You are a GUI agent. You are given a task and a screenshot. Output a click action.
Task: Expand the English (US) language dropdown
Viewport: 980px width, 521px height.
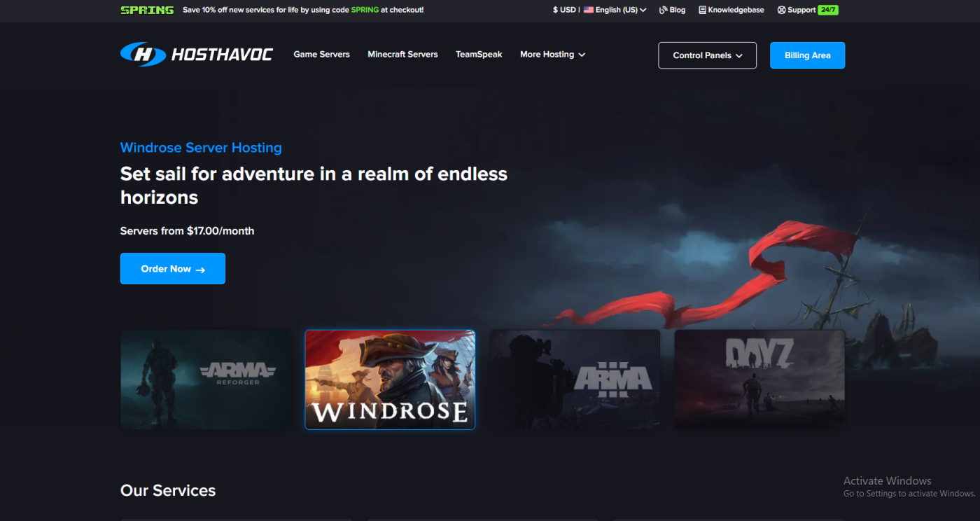[615, 10]
